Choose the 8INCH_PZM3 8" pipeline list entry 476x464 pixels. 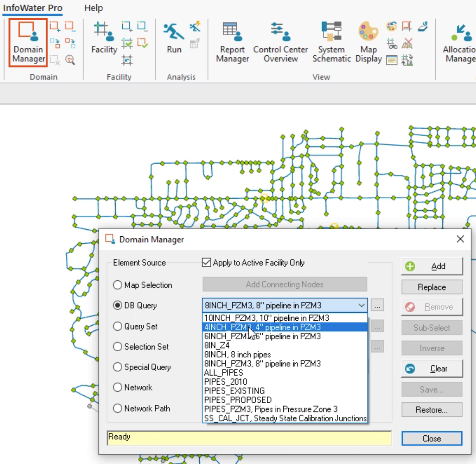(x=285, y=363)
